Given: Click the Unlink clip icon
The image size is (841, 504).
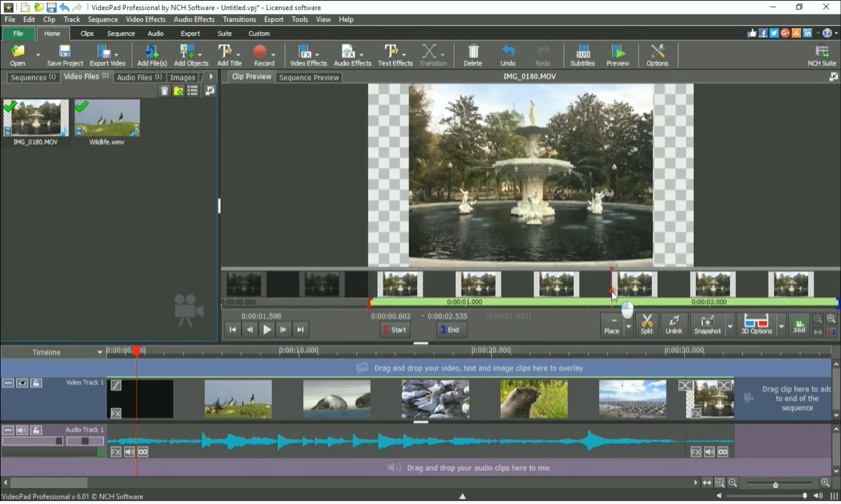Looking at the screenshot, I should [x=674, y=324].
